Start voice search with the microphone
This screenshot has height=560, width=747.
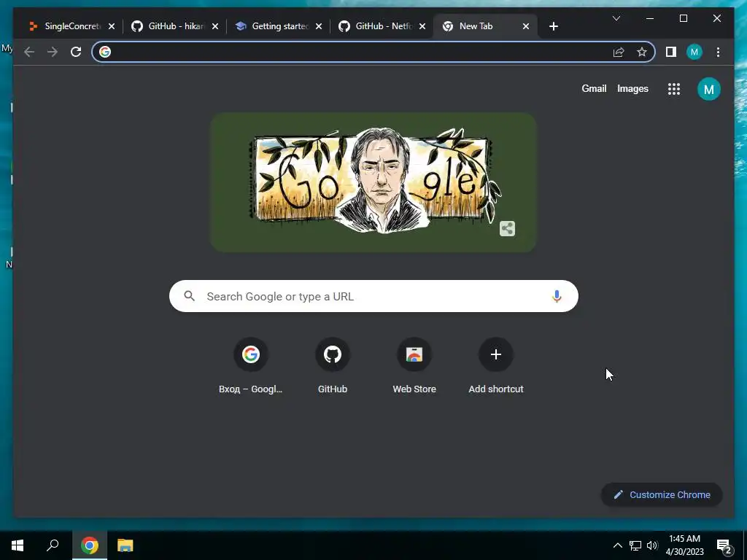[557, 296]
